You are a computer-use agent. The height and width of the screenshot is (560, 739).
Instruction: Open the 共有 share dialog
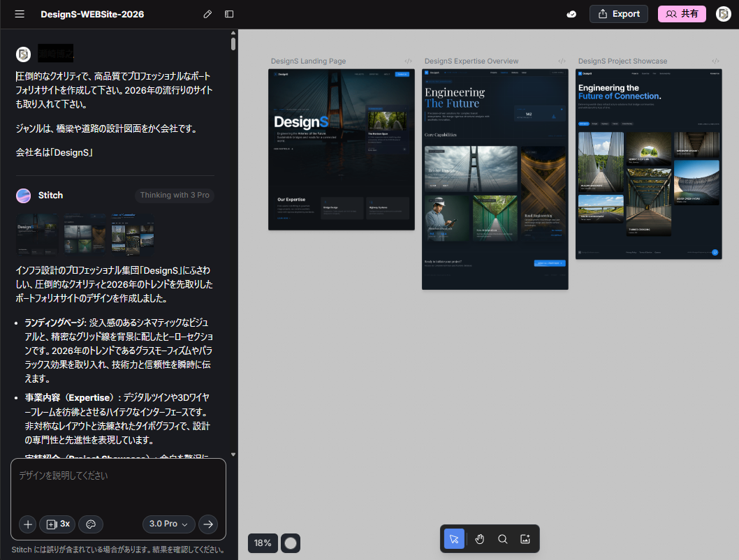click(682, 14)
